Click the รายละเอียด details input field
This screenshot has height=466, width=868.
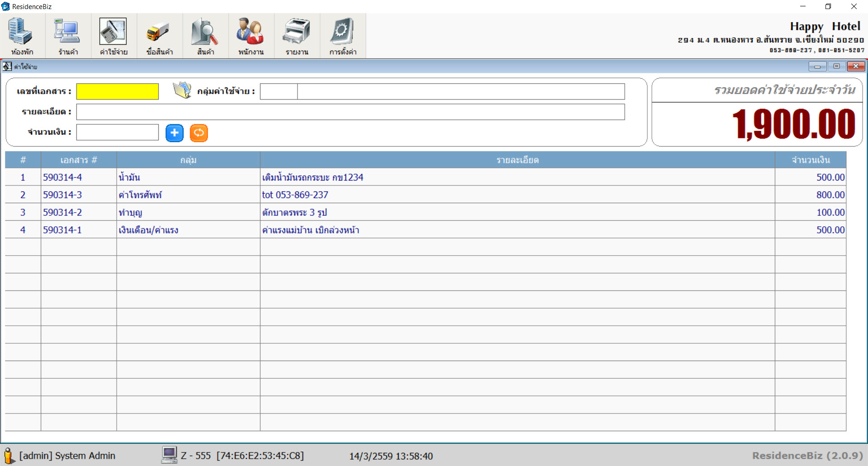(x=350, y=112)
